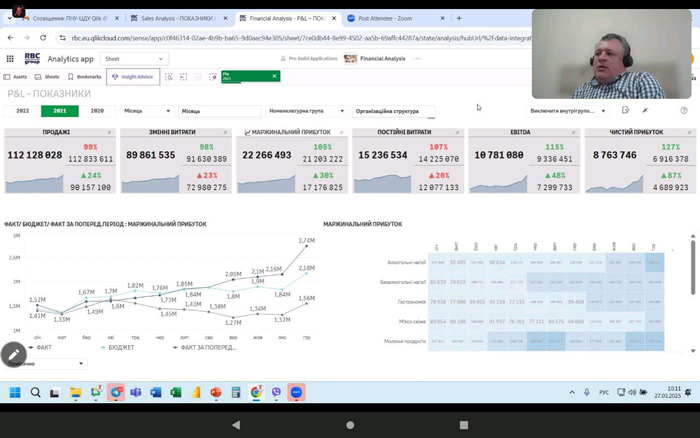Click the pencil edit floating icon
This screenshot has height=438, width=700.
[14, 354]
